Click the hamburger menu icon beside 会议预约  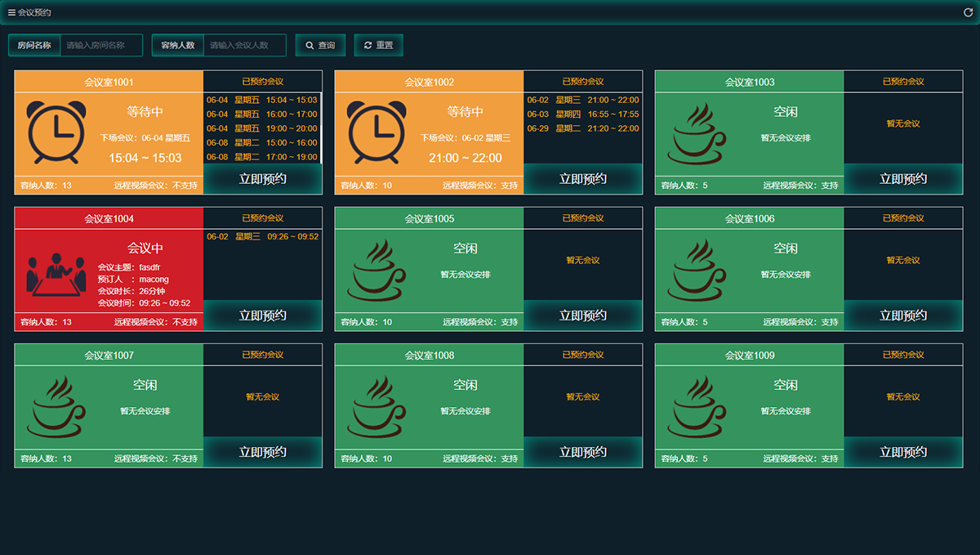click(11, 13)
